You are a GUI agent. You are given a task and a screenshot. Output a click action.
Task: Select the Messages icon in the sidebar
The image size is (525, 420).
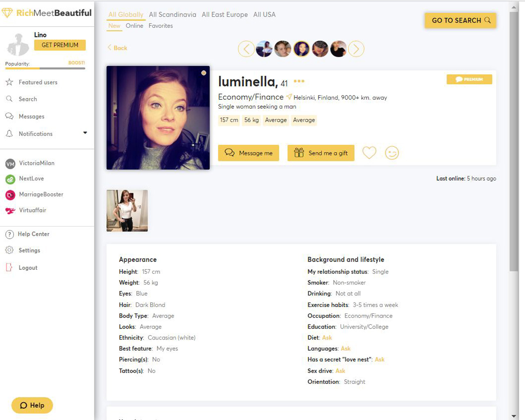click(10, 116)
